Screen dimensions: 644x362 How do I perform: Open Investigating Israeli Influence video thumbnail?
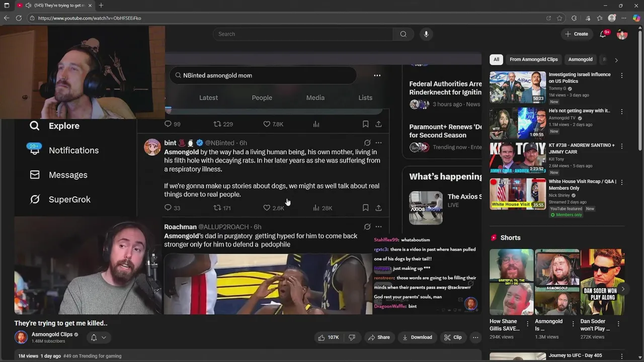coord(518,87)
